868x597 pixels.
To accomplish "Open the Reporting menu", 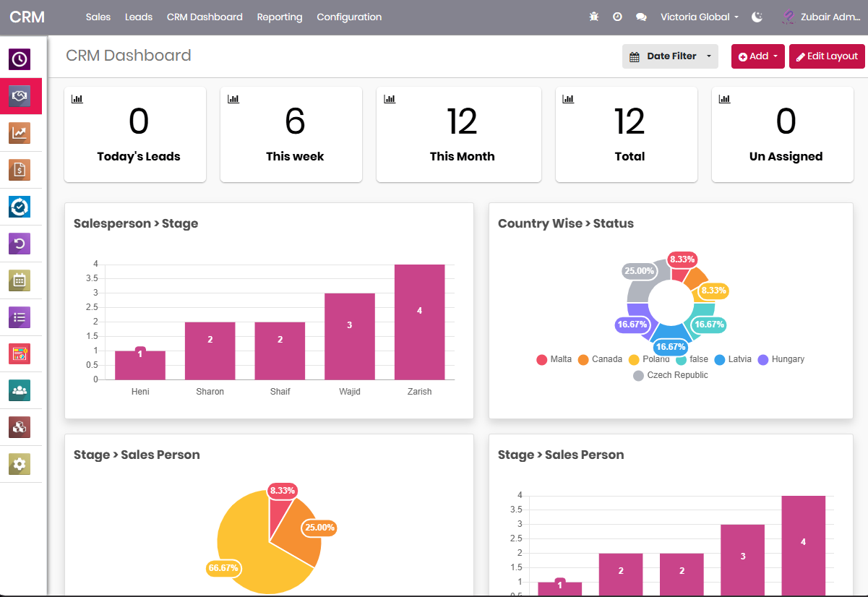I will [279, 17].
